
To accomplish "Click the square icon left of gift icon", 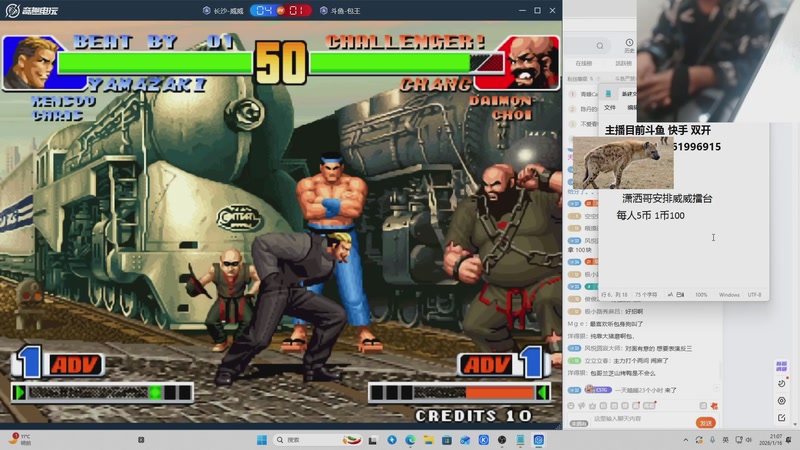I will 703,406.
